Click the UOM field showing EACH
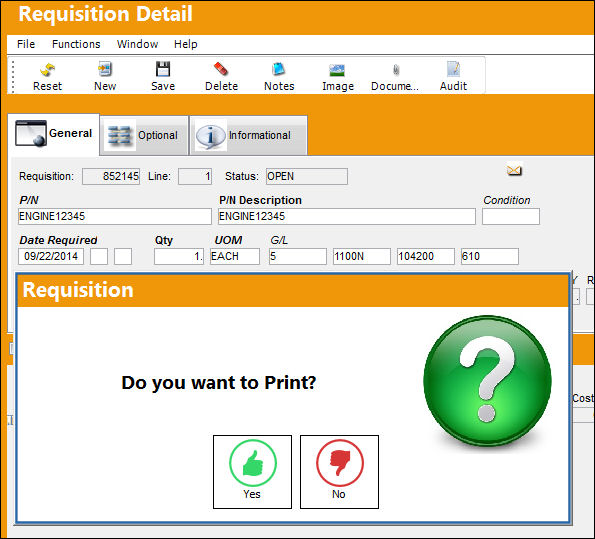595x539 pixels. click(x=235, y=256)
